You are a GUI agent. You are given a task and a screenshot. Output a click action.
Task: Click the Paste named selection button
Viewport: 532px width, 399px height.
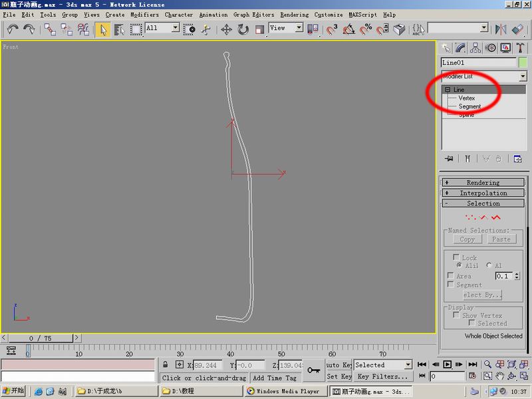pyautogui.click(x=501, y=239)
